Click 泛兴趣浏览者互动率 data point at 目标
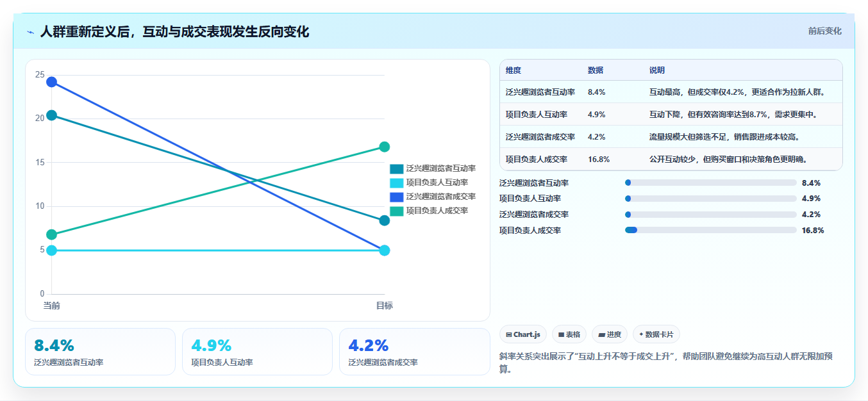Image resolution: width=868 pixels, height=401 pixels. [x=385, y=220]
